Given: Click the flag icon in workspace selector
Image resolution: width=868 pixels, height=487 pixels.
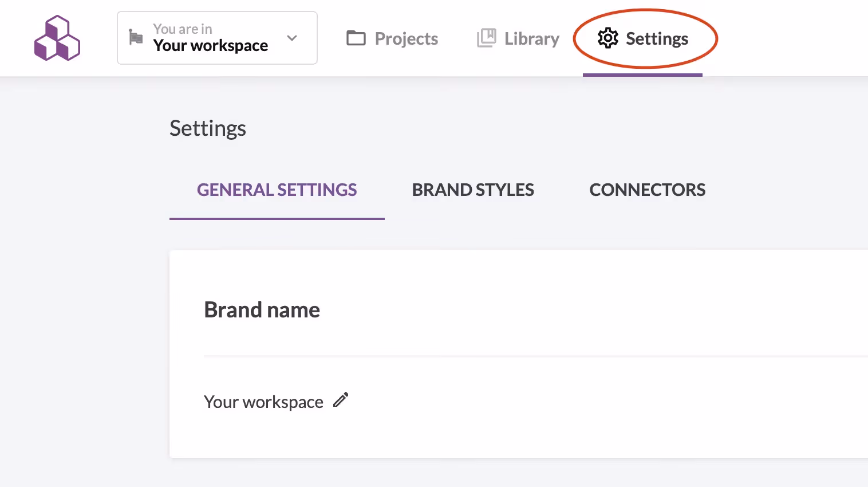Looking at the screenshot, I should (x=136, y=37).
